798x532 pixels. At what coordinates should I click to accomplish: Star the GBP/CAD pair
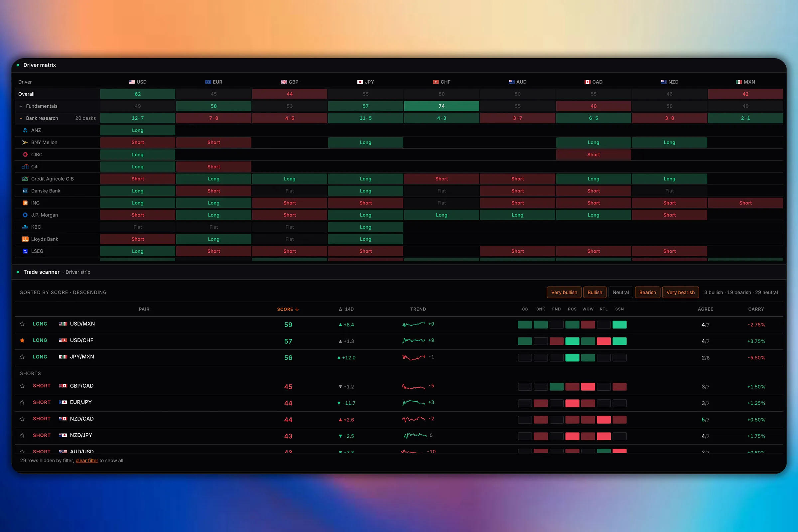pos(22,386)
